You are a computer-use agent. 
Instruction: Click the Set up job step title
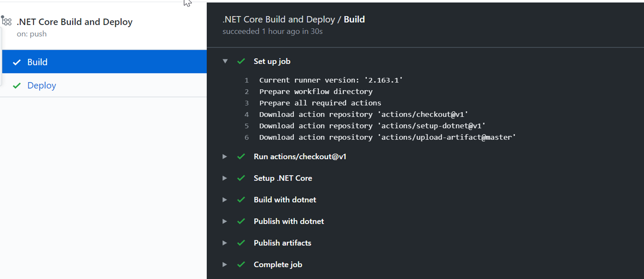[272, 62]
